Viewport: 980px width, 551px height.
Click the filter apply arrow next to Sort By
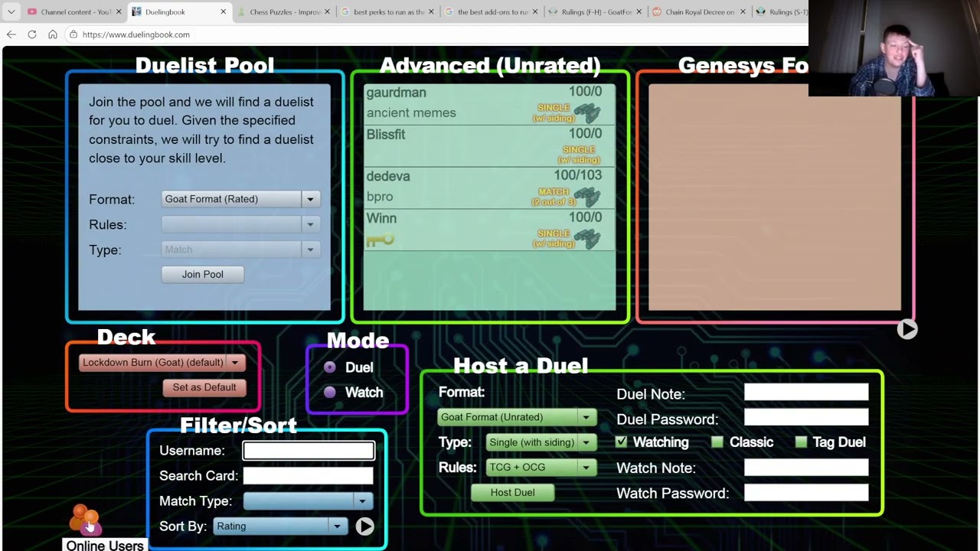[x=364, y=526]
